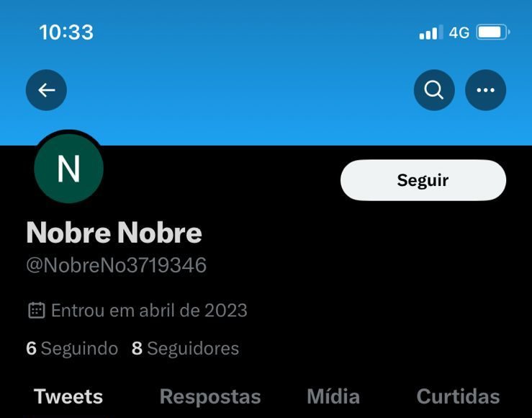Screen dimensions: 532x418
Task: View the 8 Seguidores list
Action: (185, 348)
